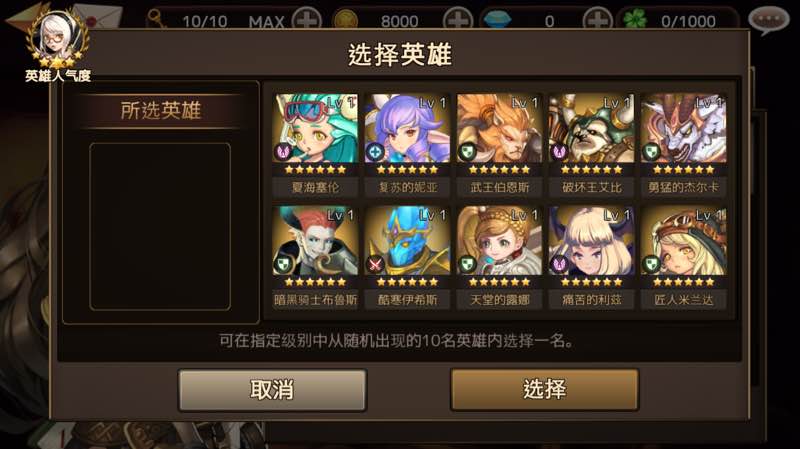Click the 取消 cancel button

tap(272, 390)
